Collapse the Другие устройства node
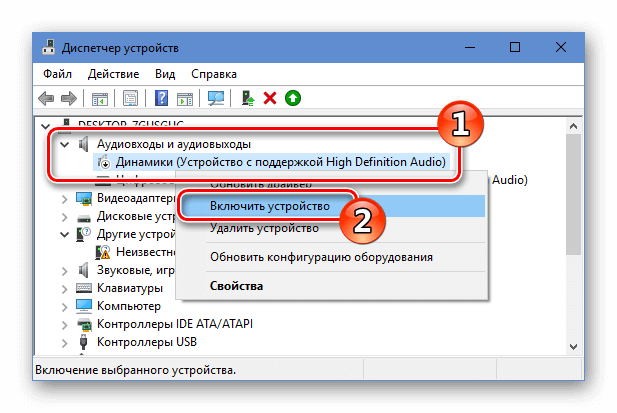Screen dimensions: 617x413 65,235
